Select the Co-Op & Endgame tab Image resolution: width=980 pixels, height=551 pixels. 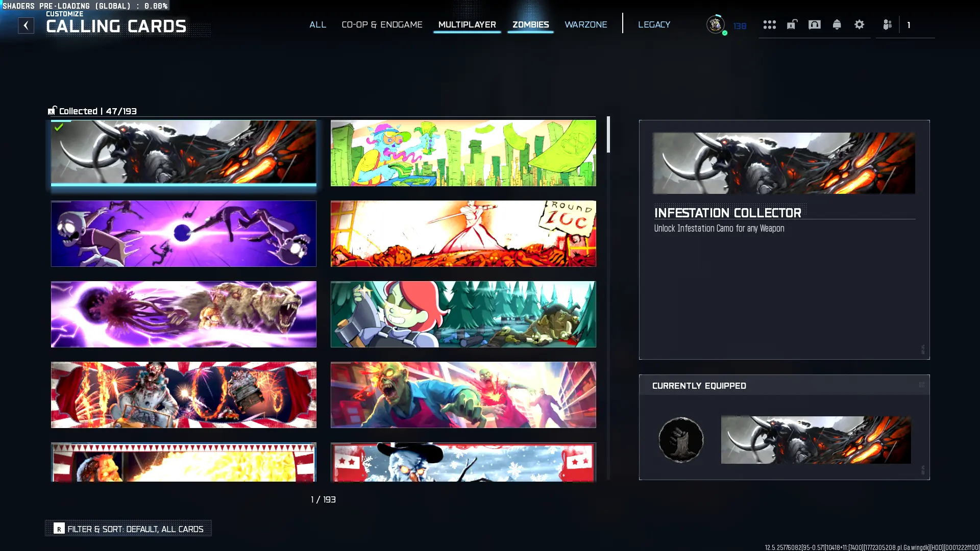point(382,24)
